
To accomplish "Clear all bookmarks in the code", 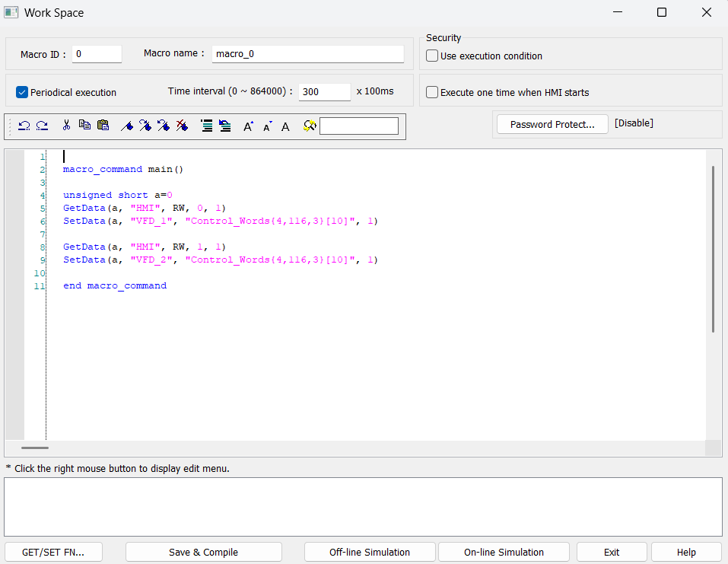I will coord(181,126).
